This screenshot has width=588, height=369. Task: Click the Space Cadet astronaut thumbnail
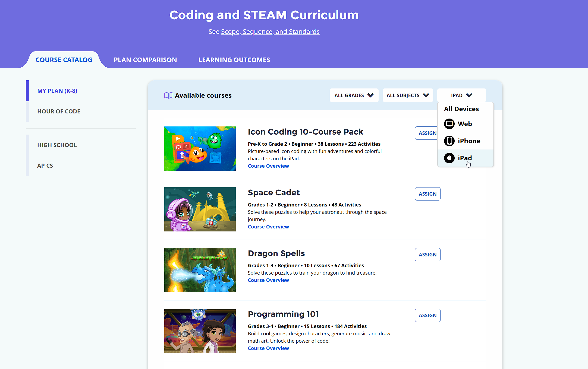click(x=200, y=209)
